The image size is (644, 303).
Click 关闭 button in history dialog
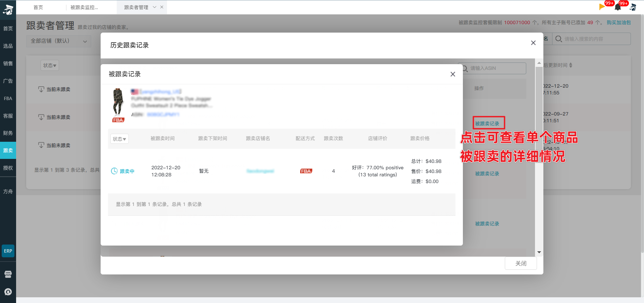pyautogui.click(x=521, y=263)
